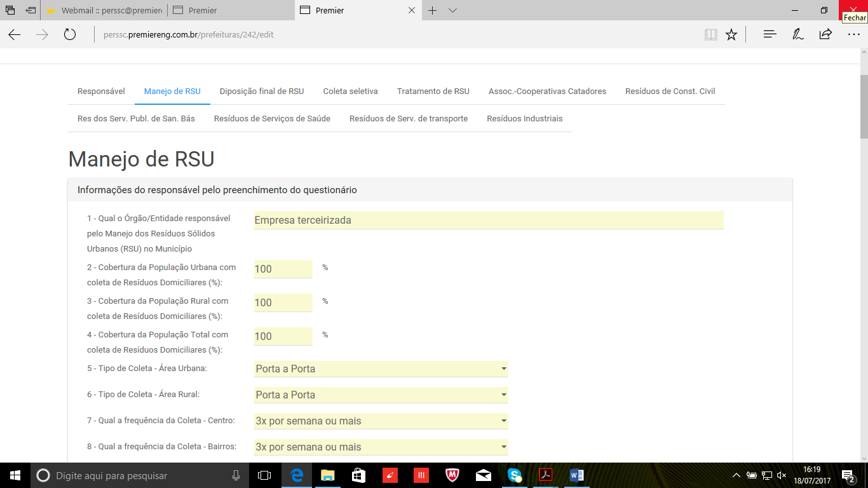The width and height of the screenshot is (868, 488).
Task: Open Microsoft Word from taskbar
Action: [577, 475]
